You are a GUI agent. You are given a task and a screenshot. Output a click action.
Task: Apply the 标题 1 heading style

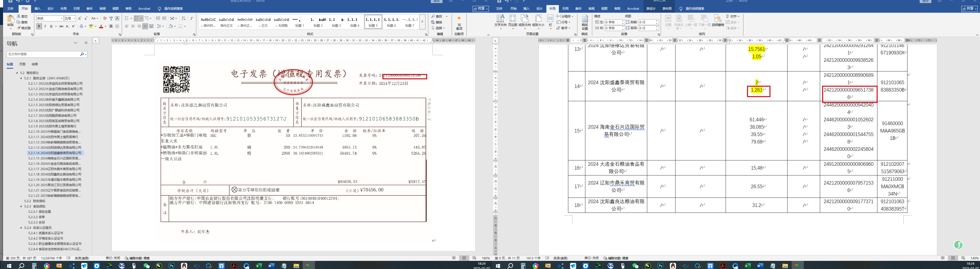(299, 22)
